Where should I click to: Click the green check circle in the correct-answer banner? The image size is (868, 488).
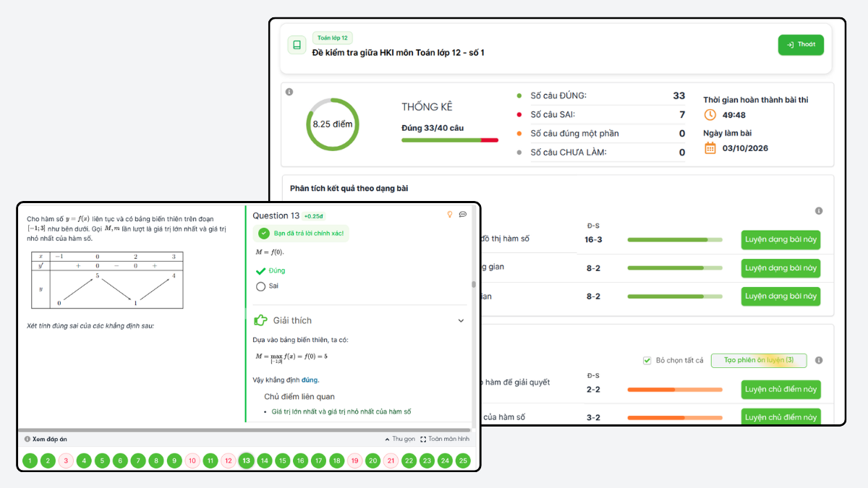(264, 234)
